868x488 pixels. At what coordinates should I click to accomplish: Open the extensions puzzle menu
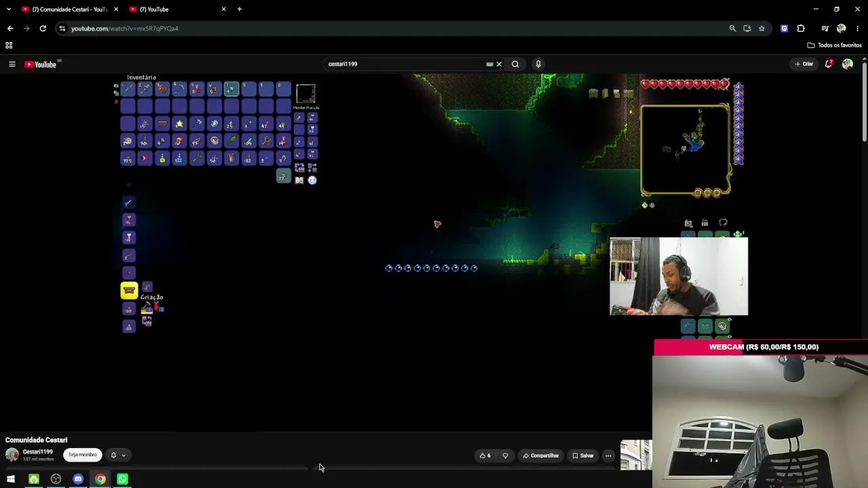(x=801, y=28)
